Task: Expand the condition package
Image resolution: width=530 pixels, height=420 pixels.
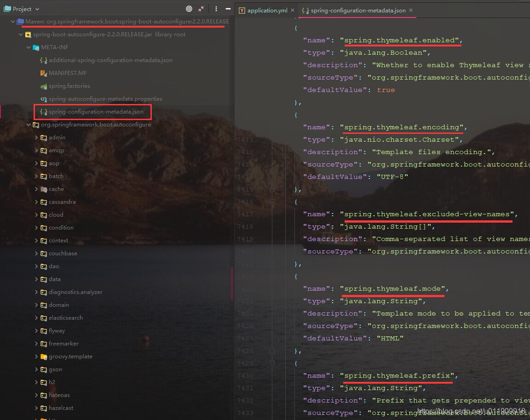Action: (x=36, y=227)
